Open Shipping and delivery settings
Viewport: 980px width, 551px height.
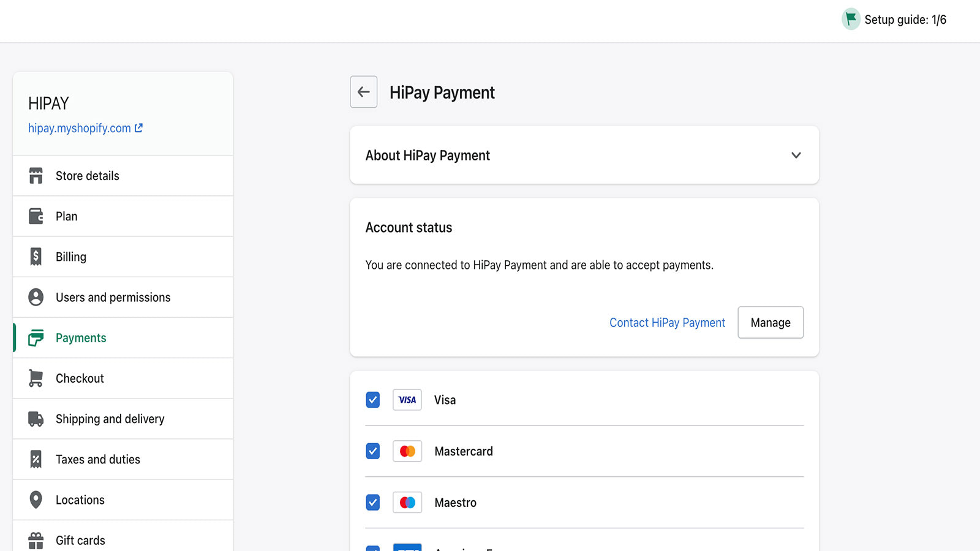pyautogui.click(x=123, y=419)
